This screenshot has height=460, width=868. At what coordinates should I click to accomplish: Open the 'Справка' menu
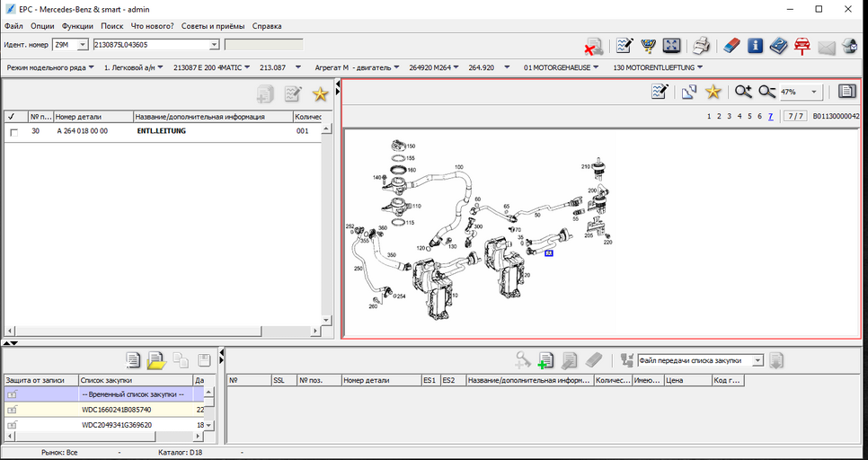coord(267,26)
